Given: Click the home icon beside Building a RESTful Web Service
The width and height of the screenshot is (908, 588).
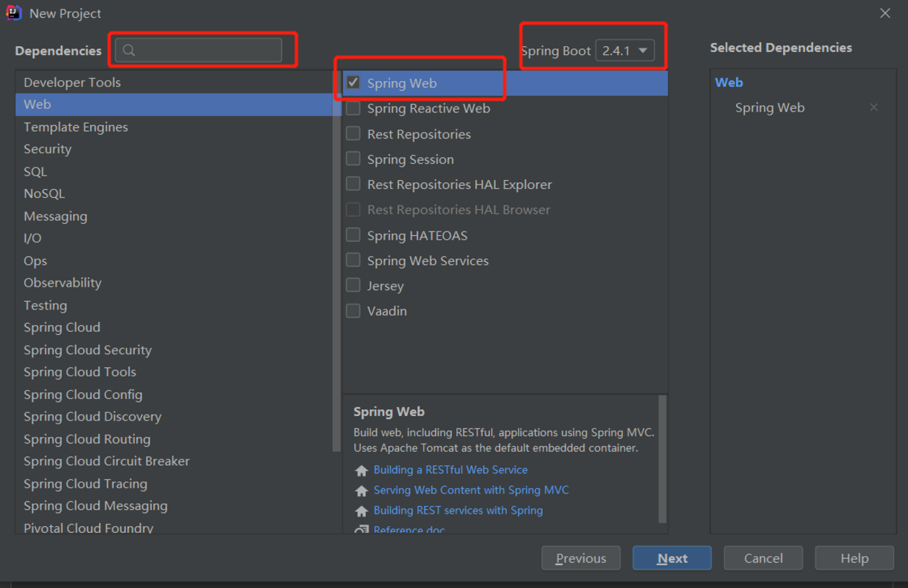Looking at the screenshot, I should 362,470.
